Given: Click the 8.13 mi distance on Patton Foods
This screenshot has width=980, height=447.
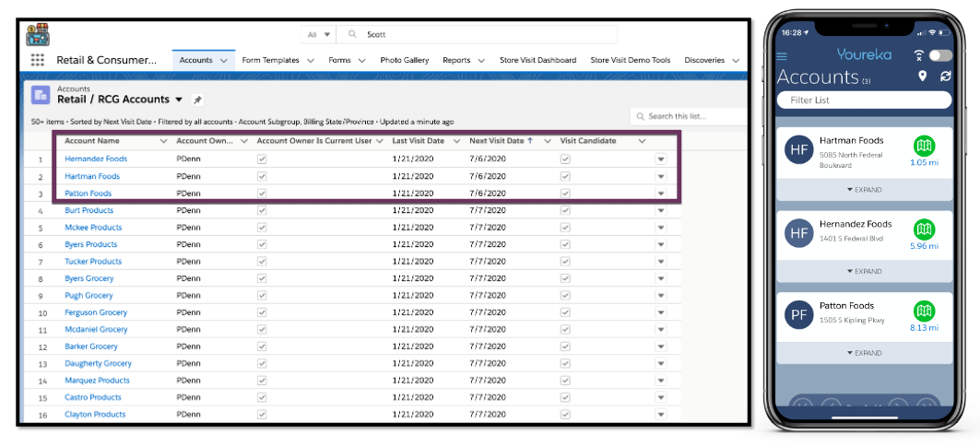Looking at the screenshot, I should point(924,327).
